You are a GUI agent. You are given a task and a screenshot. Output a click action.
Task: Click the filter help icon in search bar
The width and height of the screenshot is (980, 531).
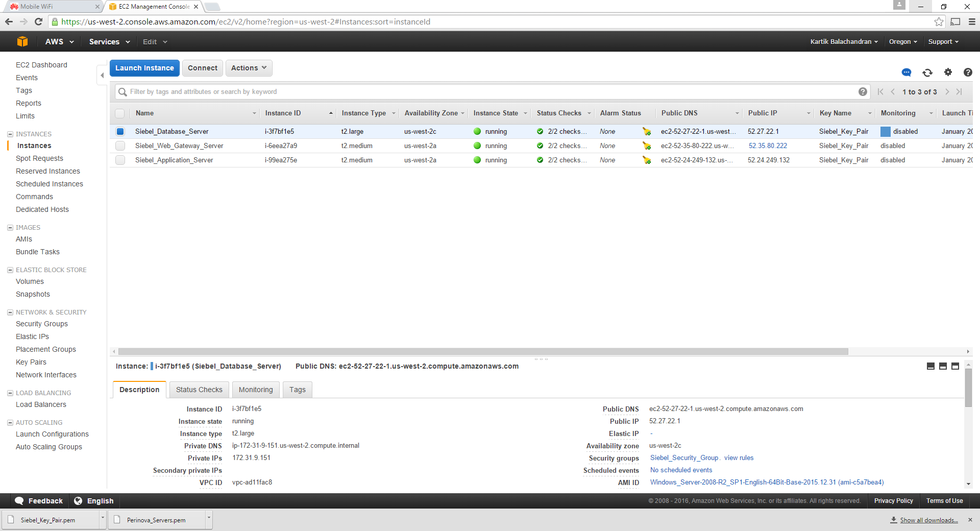click(x=863, y=92)
